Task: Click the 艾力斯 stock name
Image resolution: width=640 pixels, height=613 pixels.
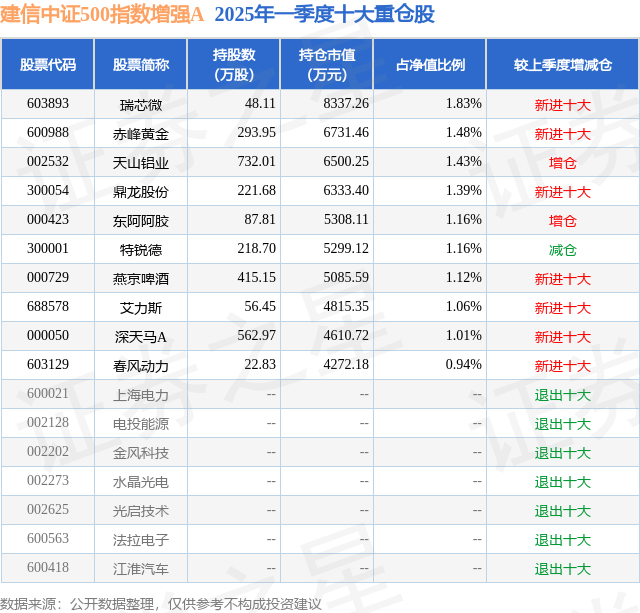Action: [x=141, y=308]
